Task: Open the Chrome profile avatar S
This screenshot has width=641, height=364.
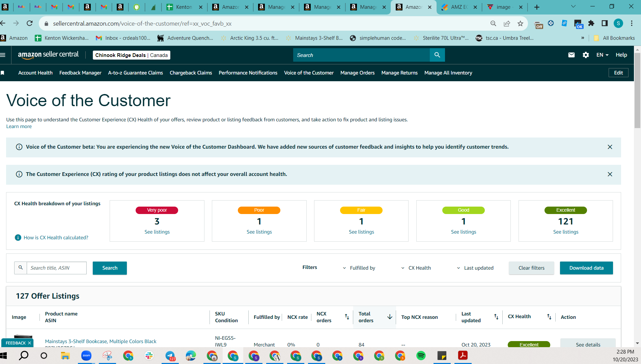Action: click(x=618, y=23)
